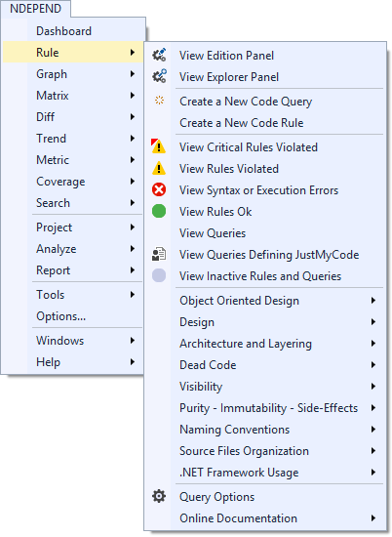Open Purity - Immutability - Side-Effects
392x537 pixels.
point(268,408)
